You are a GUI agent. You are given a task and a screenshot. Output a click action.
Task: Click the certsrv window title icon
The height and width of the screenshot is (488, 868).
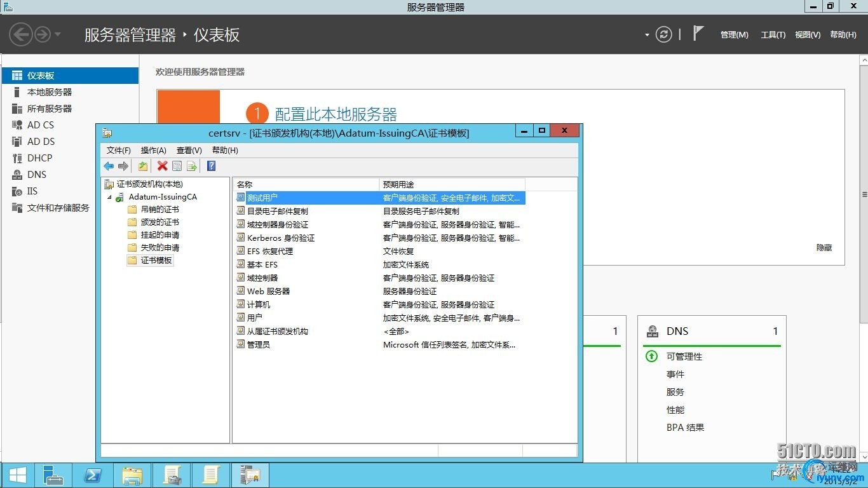(107, 133)
